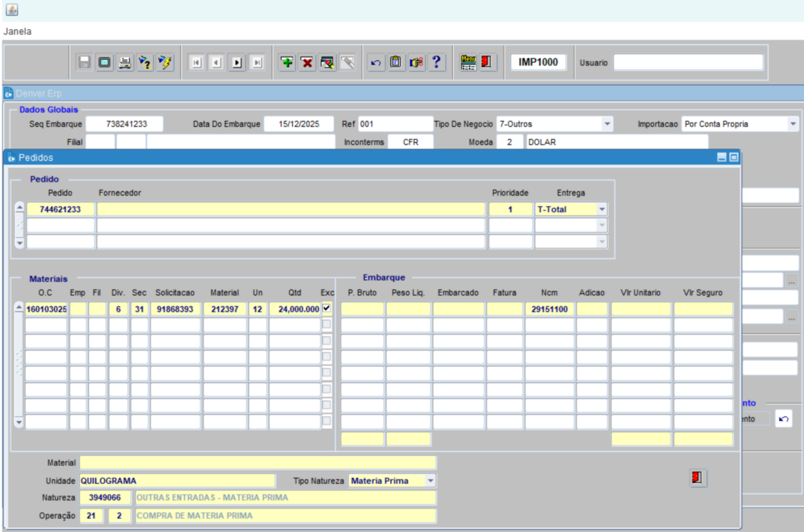The image size is (804, 532).
Task: Click the clipboard icon in the toolbar
Action: [x=396, y=62]
